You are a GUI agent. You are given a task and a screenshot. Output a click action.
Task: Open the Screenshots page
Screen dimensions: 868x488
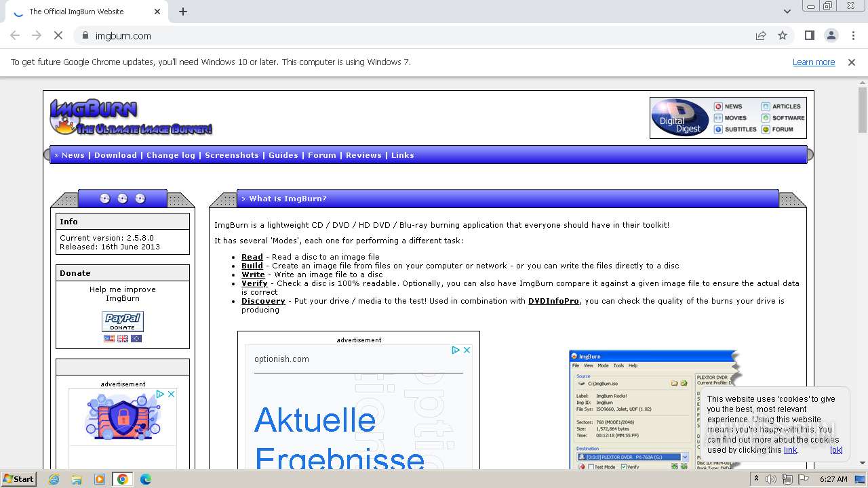[232, 155]
